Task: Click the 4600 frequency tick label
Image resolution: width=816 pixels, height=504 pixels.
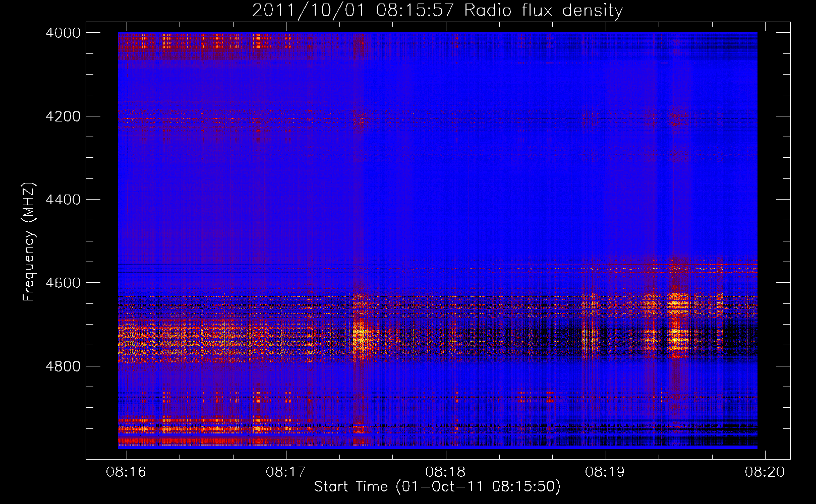Action: pos(63,283)
